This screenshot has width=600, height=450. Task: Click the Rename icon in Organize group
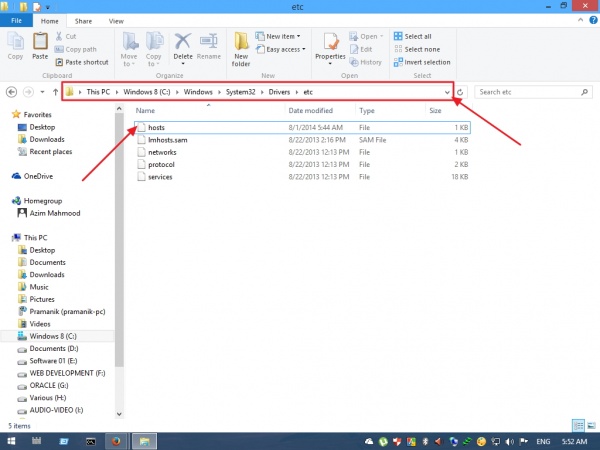(x=209, y=41)
